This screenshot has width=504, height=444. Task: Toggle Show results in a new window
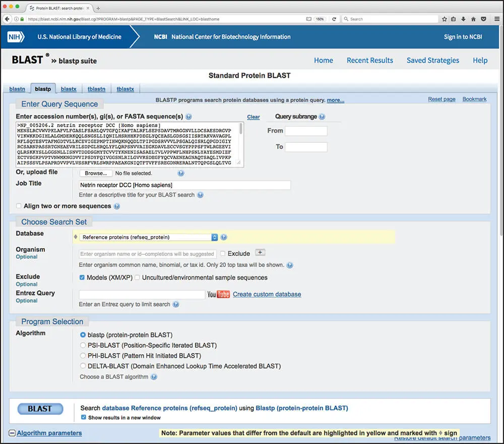[84, 417]
